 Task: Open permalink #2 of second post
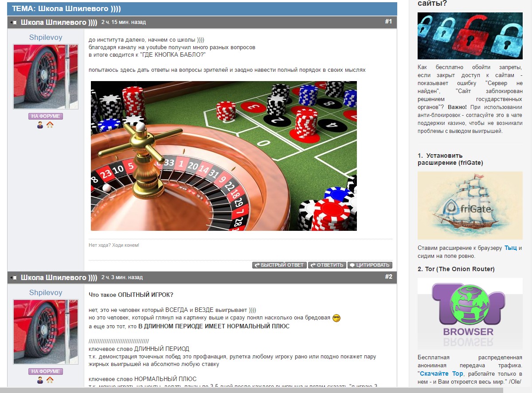pyautogui.click(x=388, y=277)
